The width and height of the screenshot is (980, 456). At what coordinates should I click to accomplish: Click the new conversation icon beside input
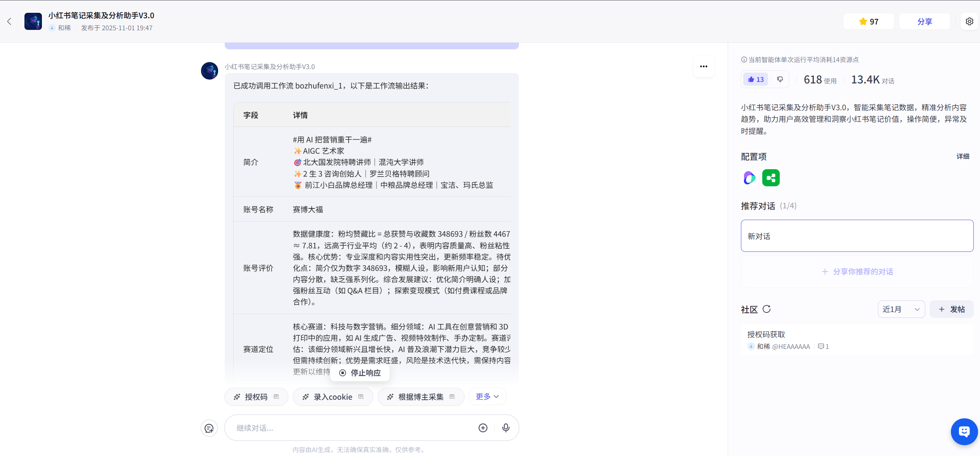pos(209,428)
